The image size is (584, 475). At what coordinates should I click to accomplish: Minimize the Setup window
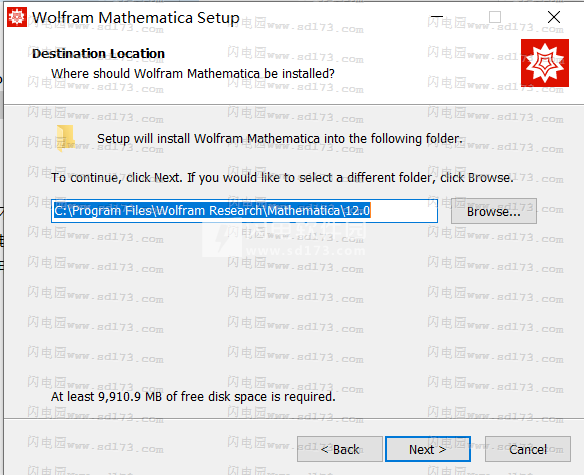coord(437,17)
